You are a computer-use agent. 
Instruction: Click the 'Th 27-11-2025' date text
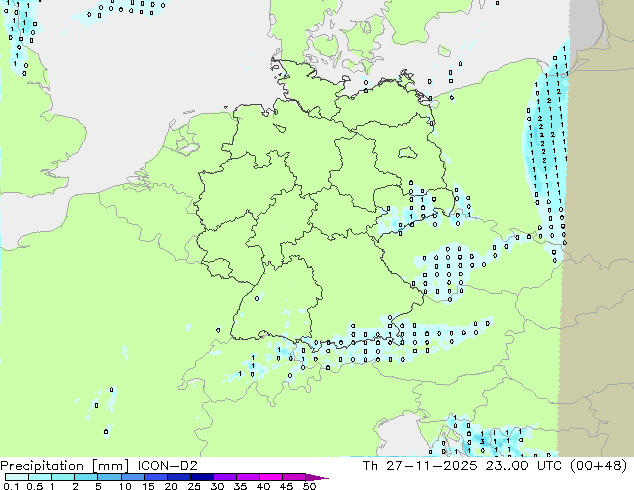coord(420,466)
